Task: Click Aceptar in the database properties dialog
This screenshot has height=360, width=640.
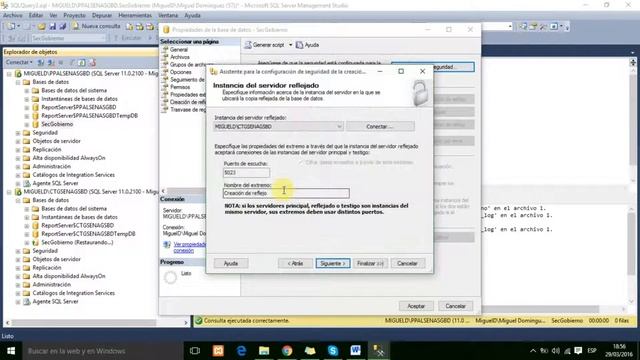Action: click(416, 306)
